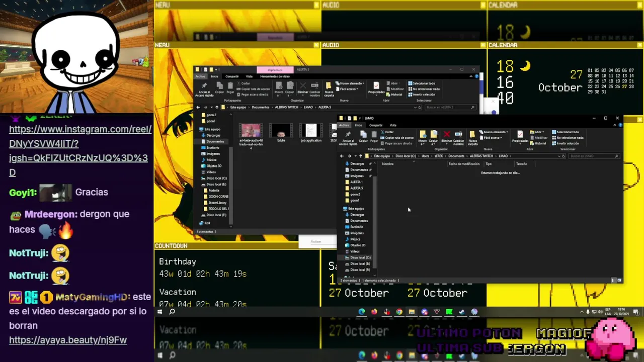Click back arrow in ALERTA 5 window

(x=198, y=107)
